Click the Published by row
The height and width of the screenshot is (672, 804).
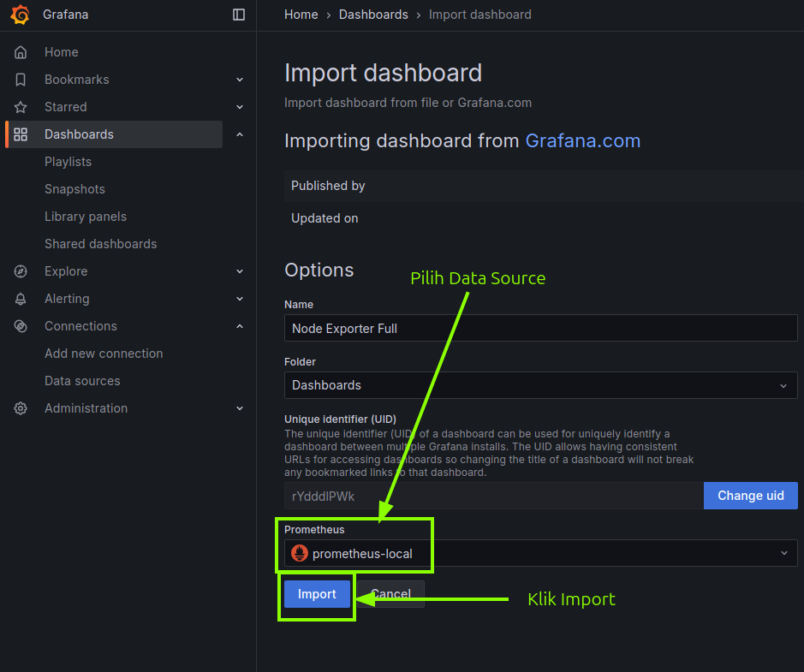[x=544, y=186]
